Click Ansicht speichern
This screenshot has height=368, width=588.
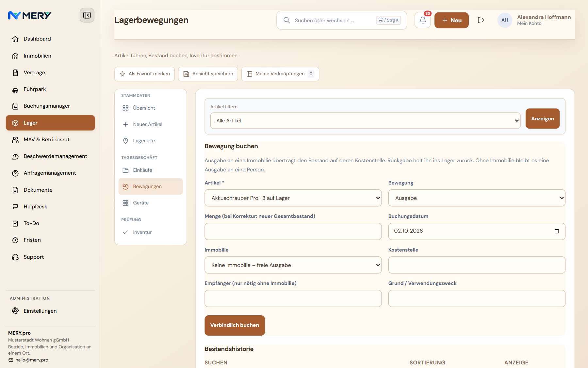tap(208, 74)
